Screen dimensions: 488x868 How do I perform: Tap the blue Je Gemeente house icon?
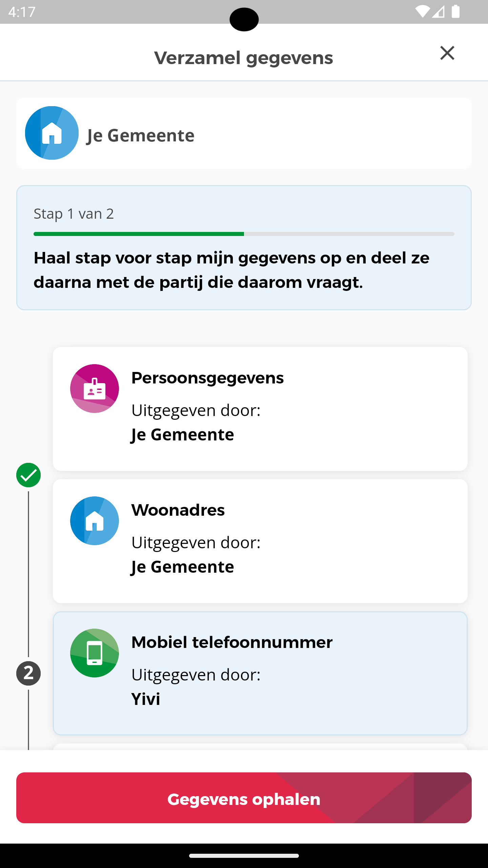52,133
